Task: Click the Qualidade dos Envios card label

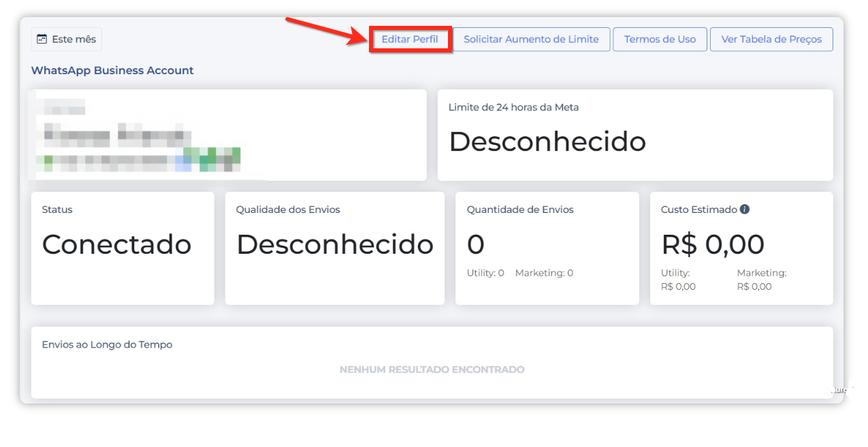Action: pyautogui.click(x=288, y=210)
